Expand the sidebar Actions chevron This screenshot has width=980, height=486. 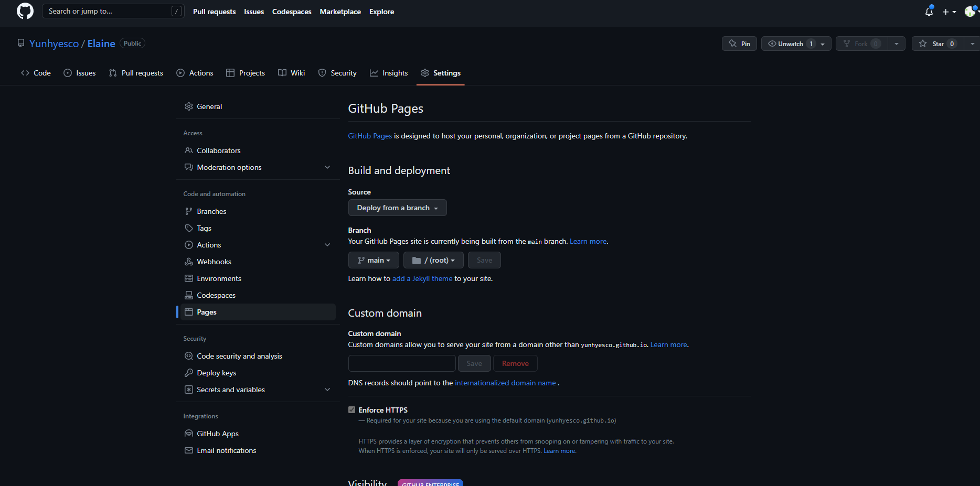tap(327, 245)
